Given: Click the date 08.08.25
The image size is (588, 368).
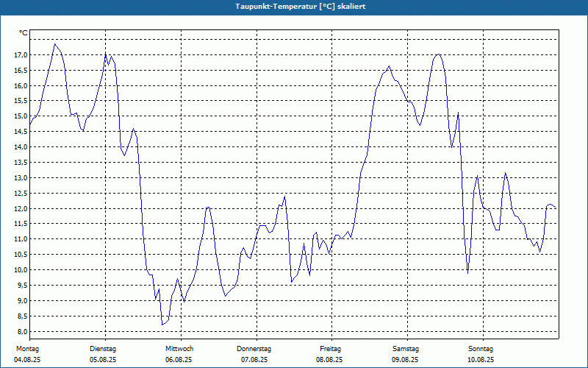Looking at the screenshot, I should (x=329, y=360).
